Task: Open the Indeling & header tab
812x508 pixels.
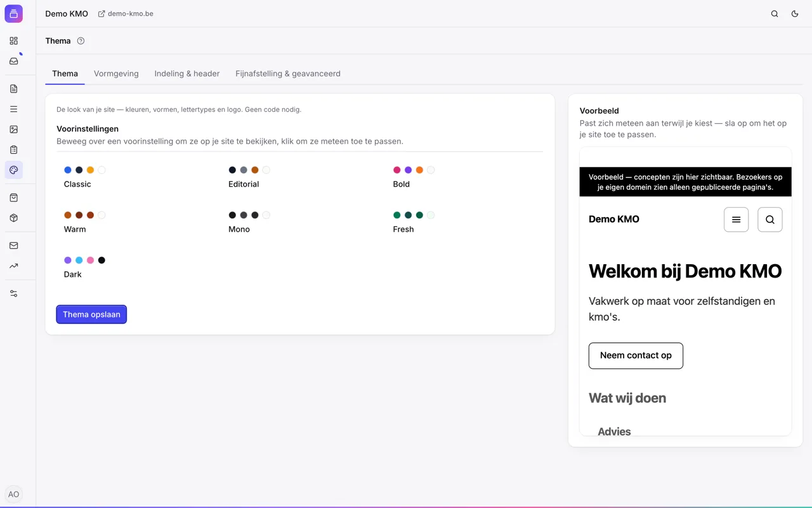Action: (187, 74)
